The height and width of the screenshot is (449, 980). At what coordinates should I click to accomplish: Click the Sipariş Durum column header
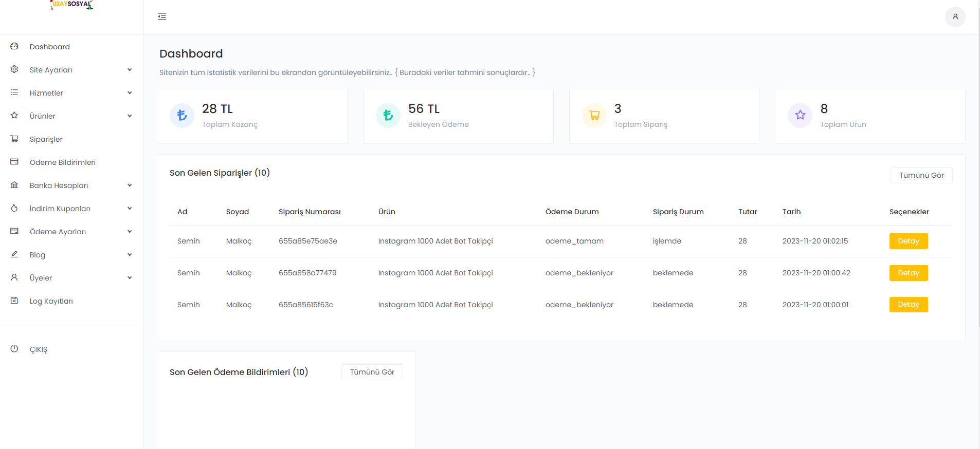point(678,212)
